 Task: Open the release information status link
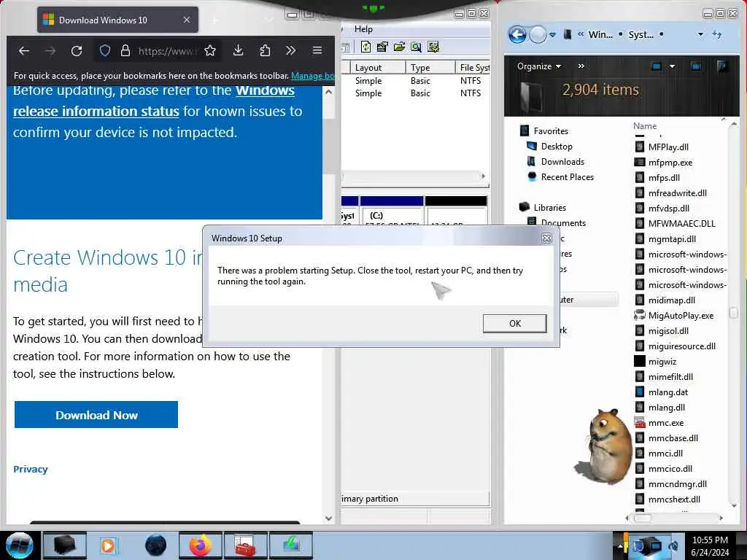(96, 111)
